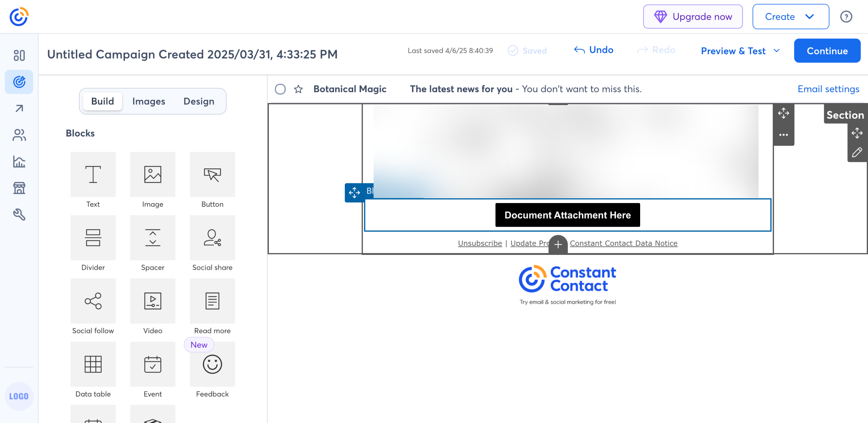The height and width of the screenshot is (423, 868).
Task: Select the Spacer block icon
Action: coord(153,238)
